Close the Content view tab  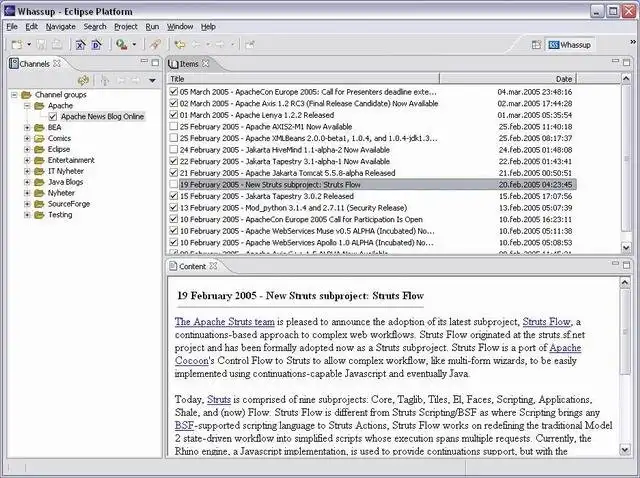coord(213,266)
